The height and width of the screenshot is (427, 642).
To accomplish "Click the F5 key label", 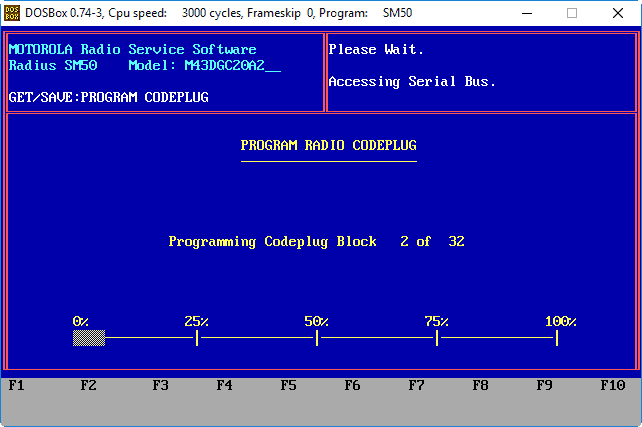I will (x=288, y=384).
